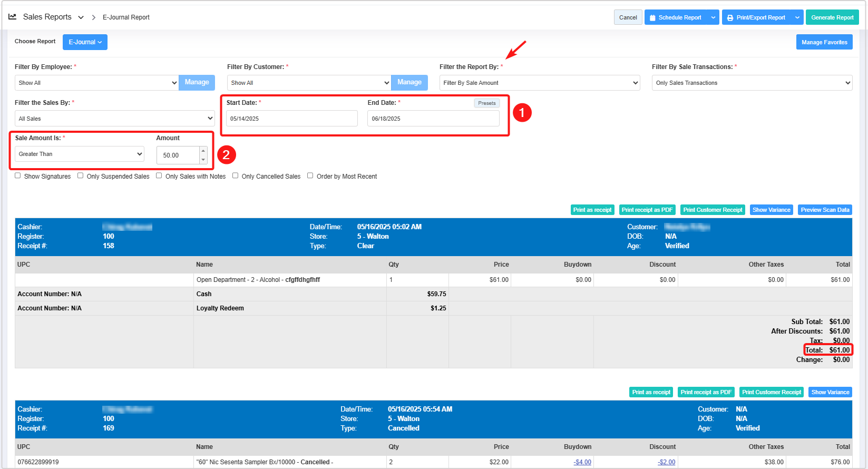The image size is (868, 469).
Task: Open the E-Journal report chooser
Action: pyautogui.click(x=85, y=42)
